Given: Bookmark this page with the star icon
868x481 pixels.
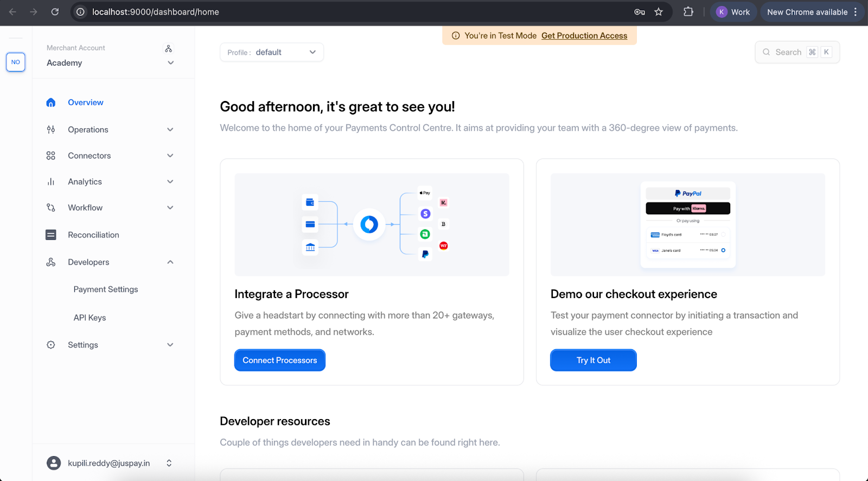Looking at the screenshot, I should tap(659, 12).
